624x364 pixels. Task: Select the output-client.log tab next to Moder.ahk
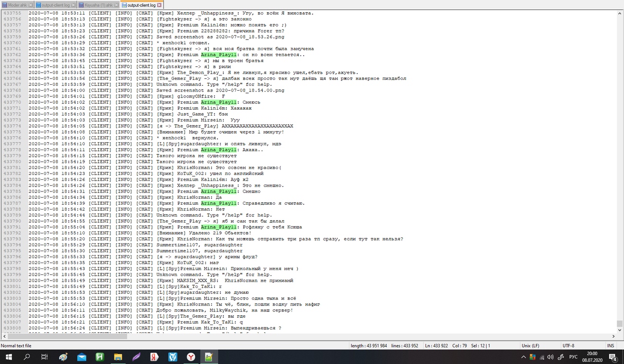(x=55, y=5)
